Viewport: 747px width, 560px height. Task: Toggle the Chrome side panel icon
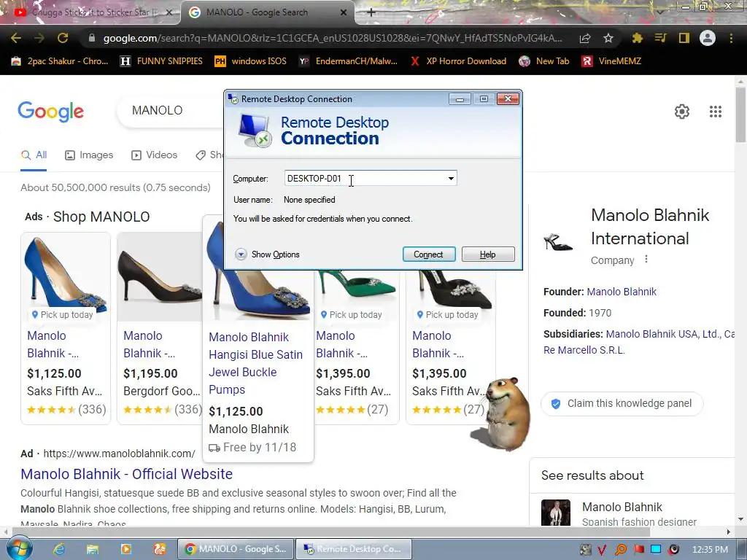(x=684, y=38)
